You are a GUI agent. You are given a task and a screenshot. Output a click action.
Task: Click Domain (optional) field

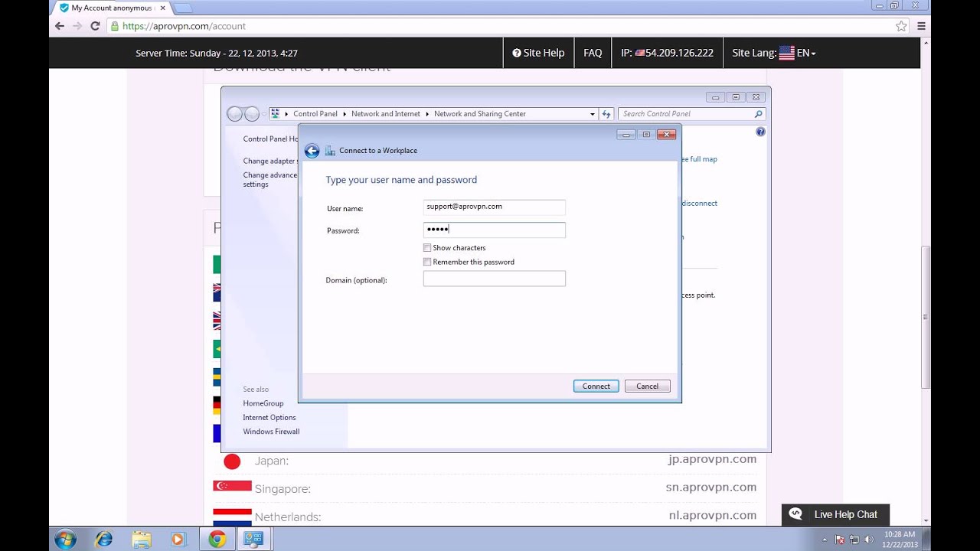click(495, 279)
